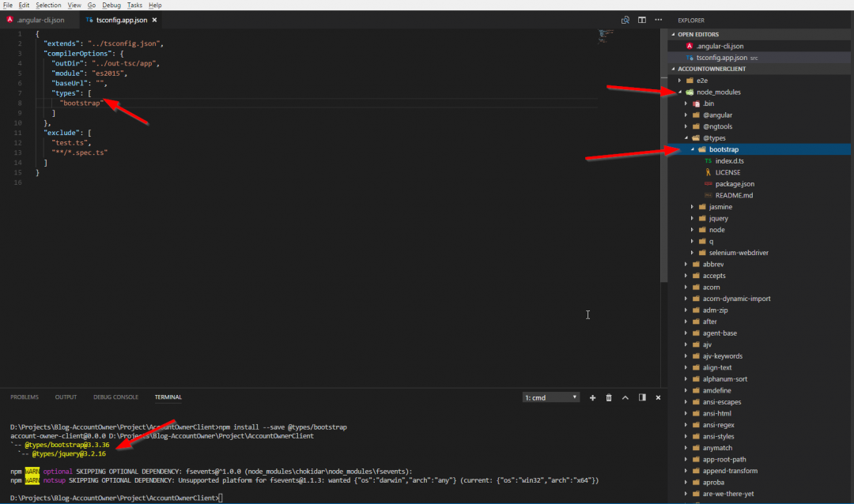Move the panel using the panel position icon
The width and height of the screenshot is (854, 504).
point(642,397)
